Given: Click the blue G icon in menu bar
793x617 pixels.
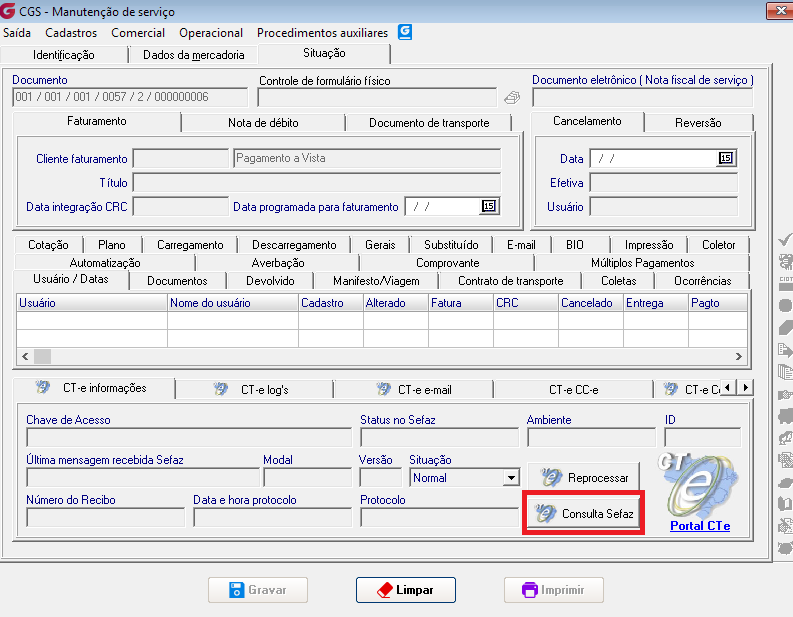Looking at the screenshot, I should click(405, 32).
